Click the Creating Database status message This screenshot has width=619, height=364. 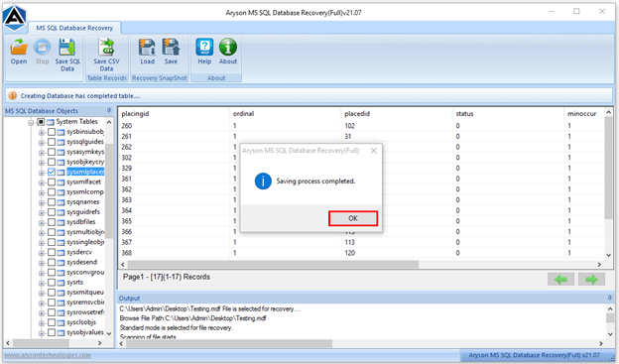click(80, 96)
